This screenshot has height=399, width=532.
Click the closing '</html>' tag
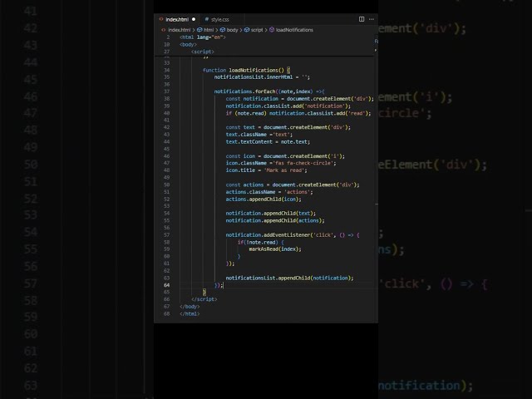[190, 314]
